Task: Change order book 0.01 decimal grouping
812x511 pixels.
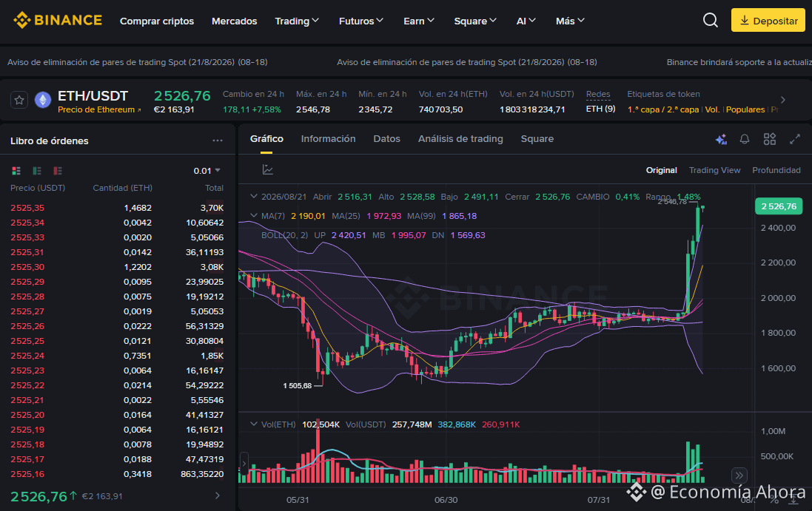Action: click(207, 171)
